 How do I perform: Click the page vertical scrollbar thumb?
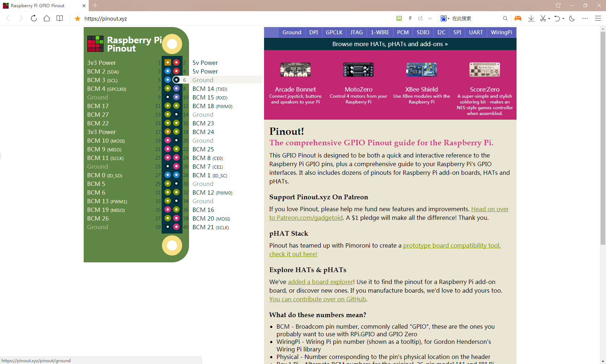tap(603, 138)
